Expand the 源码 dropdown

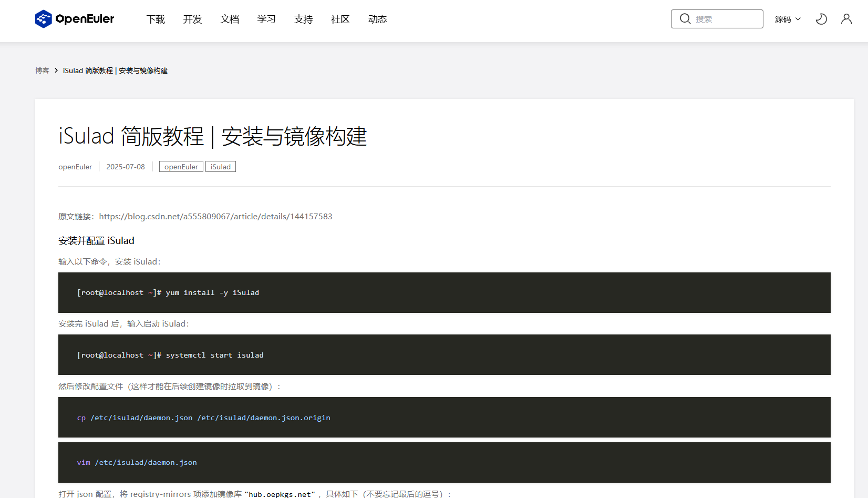[x=788, y=19]
